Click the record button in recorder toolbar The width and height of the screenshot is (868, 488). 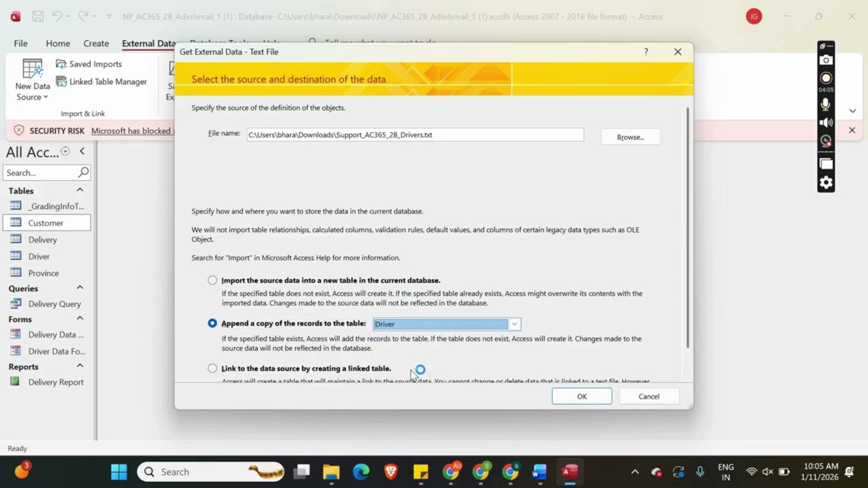[x=825, y=78]
